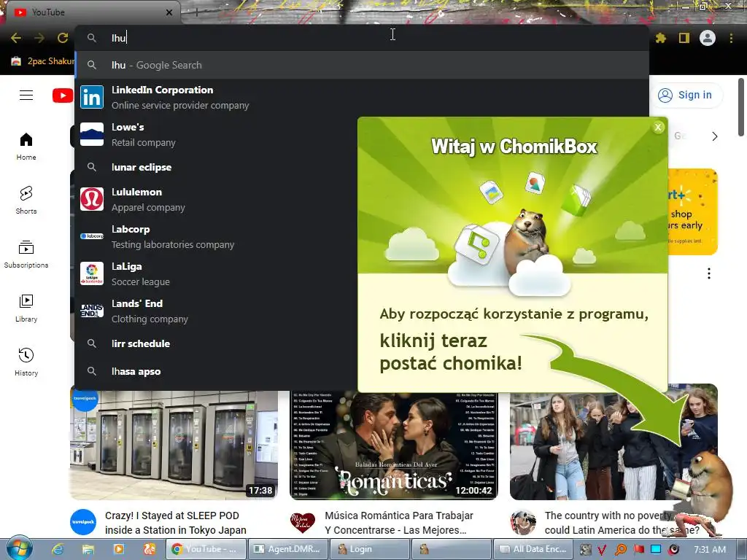
Task: Open the Romanticas music video thumbnail
Action: click(x=393, y=445)
